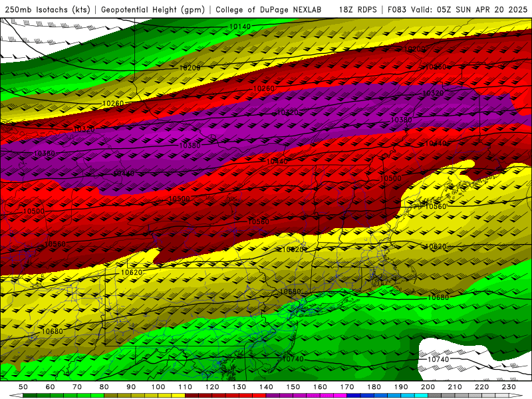Click the 110 label on the color scale

[x=186, y=387]
